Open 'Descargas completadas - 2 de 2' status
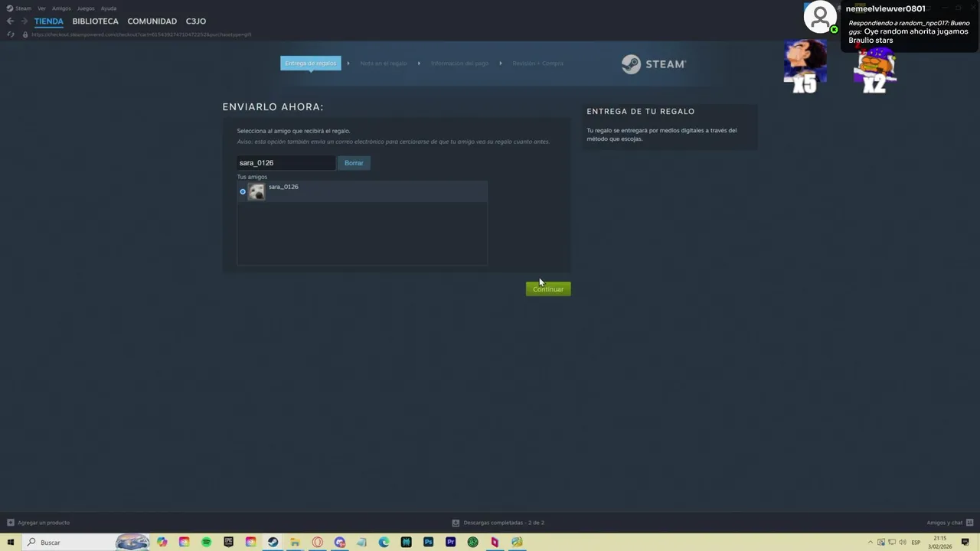 (498, 523)
